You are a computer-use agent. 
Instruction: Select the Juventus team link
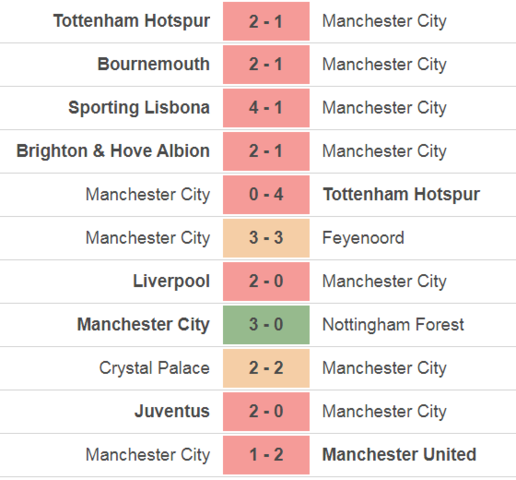(172, 411)
